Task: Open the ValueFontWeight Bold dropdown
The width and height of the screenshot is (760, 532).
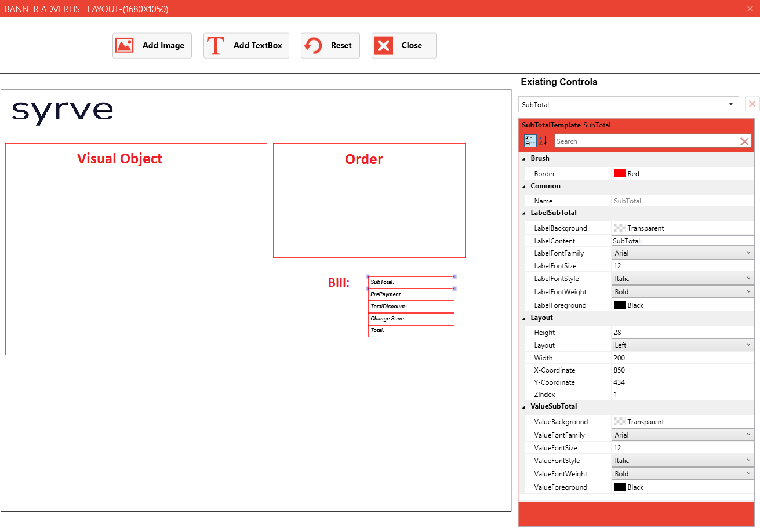Action: (x=682, y=474)
